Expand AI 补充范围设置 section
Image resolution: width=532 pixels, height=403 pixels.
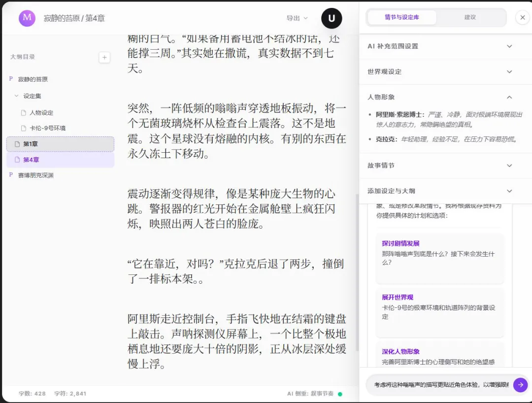pyautogui.click(x=445, y=46)
